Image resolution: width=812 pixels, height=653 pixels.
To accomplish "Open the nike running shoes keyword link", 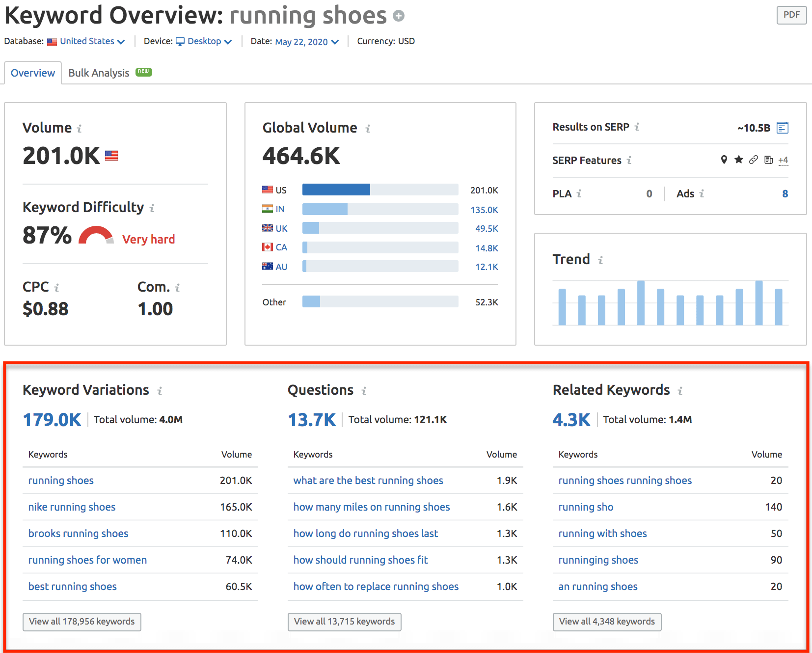I will pyautogui.click(x=72, y=507).
